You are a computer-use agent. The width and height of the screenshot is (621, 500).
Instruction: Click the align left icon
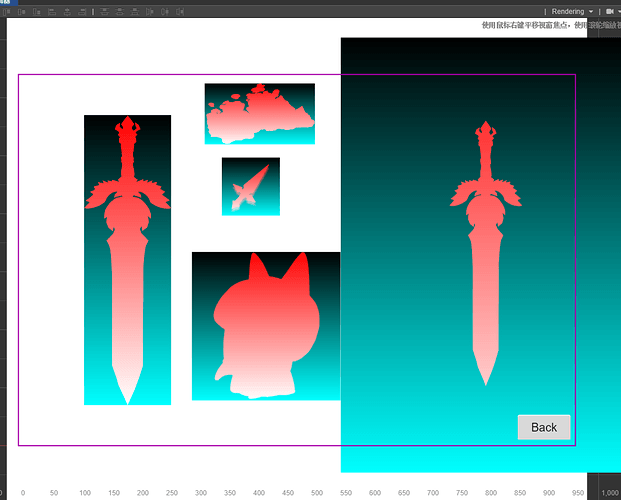52,12
